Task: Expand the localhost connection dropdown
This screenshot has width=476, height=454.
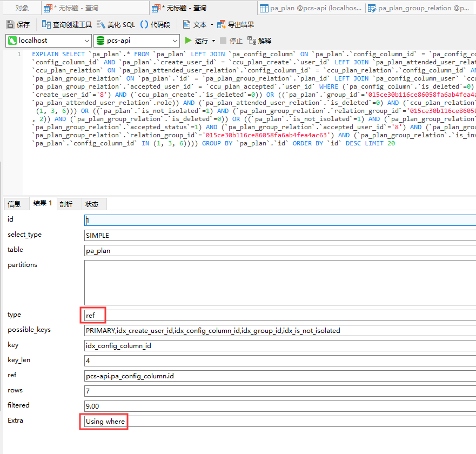Action: tap(87, 41)
